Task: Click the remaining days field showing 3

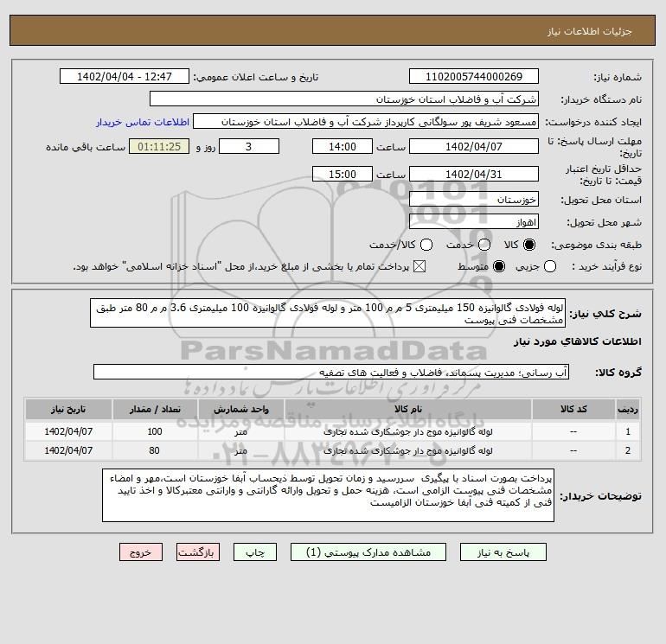Action: (x=249, y=146)
